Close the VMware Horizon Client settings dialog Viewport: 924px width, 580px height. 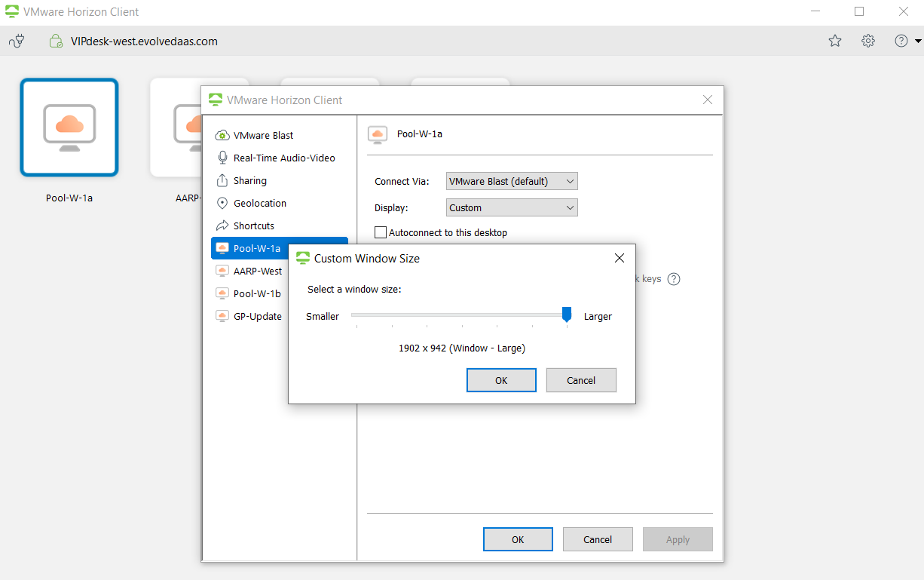point(708,100)
